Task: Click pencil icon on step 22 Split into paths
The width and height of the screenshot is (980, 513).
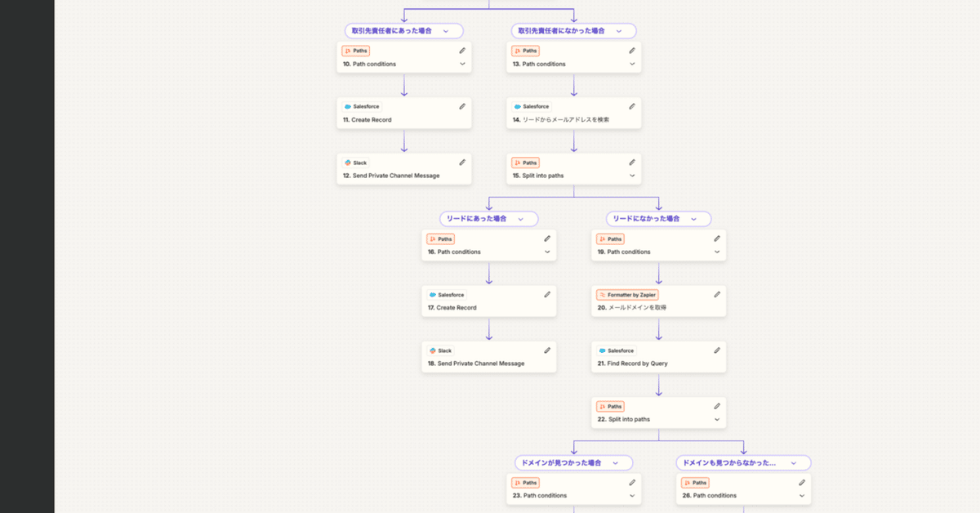Action: (717, 406)
